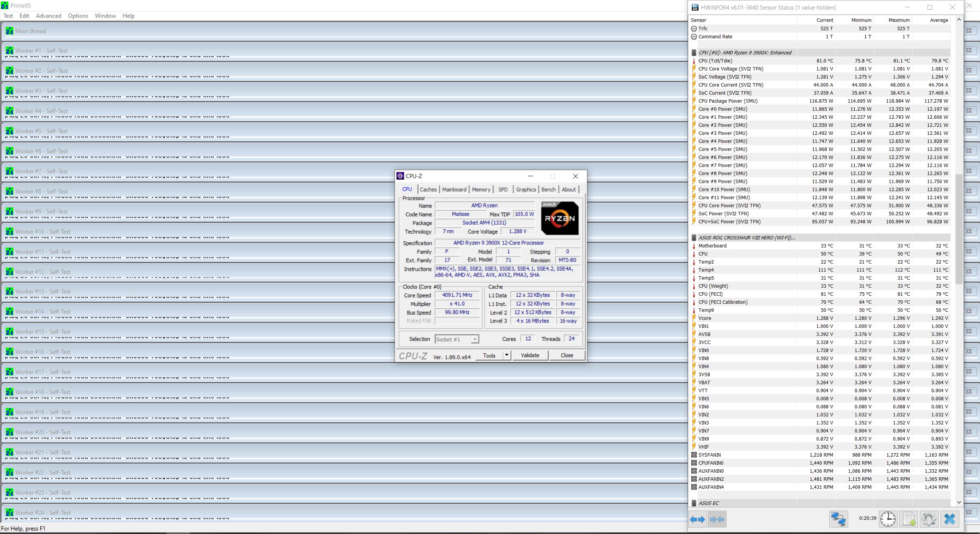980x534 pixels.
Task: Select the Vcore row in HWiNFO
Action: pyautogui.click(x=820, y=318)
